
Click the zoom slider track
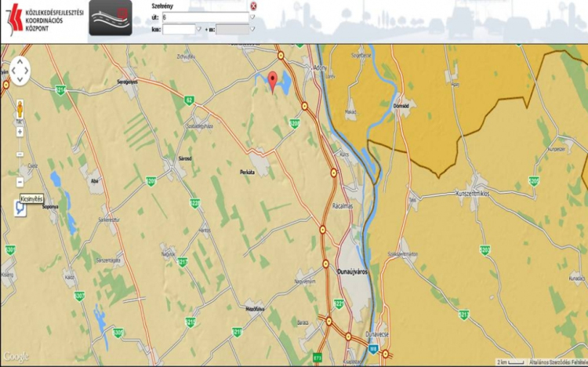[20, 157]
